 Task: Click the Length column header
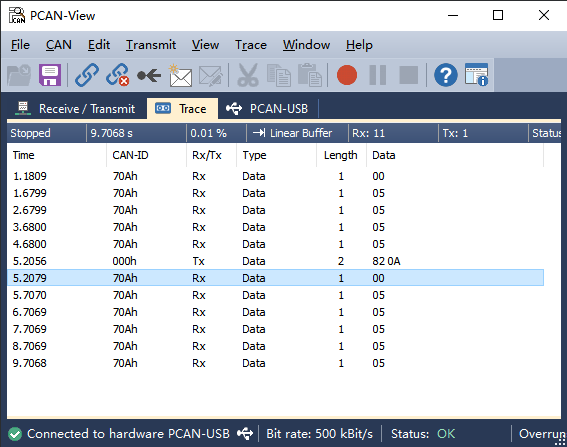pyautogui.click(x=341, y=155)
